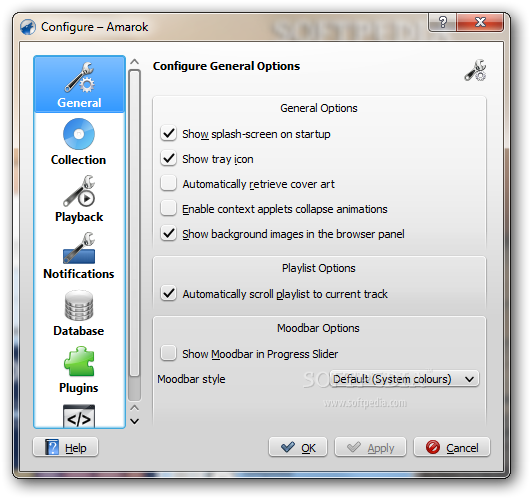Close the Configure Amarok window
The image size is (531, 499).
[x=480, y=22]
